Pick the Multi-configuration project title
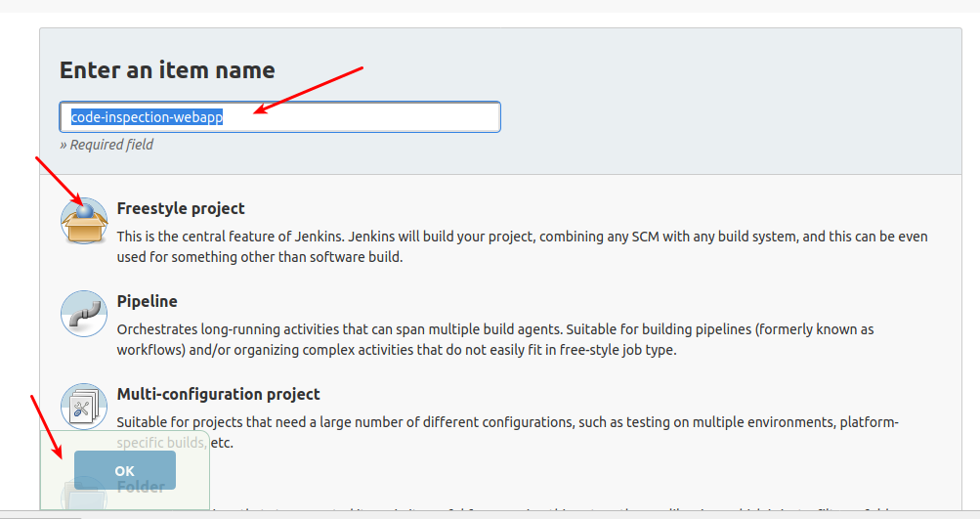980x519 pixels. coord(218,394)
